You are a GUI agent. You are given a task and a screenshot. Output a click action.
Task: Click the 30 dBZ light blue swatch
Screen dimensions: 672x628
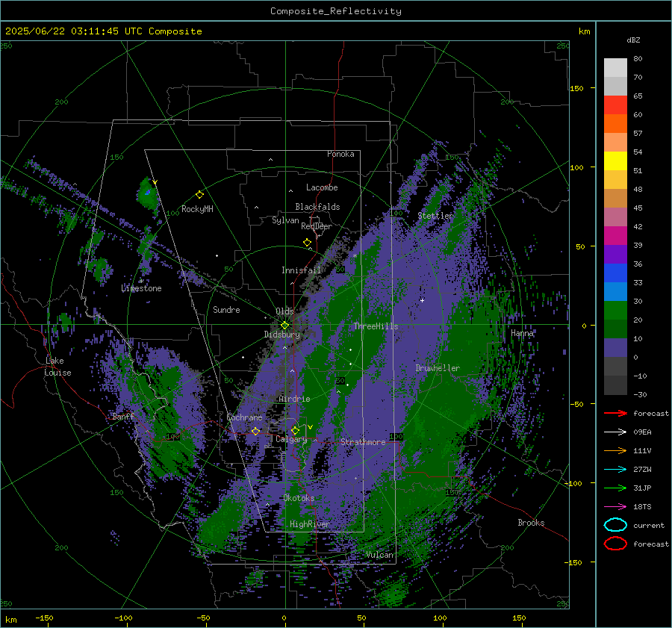(x=615, y=291)
